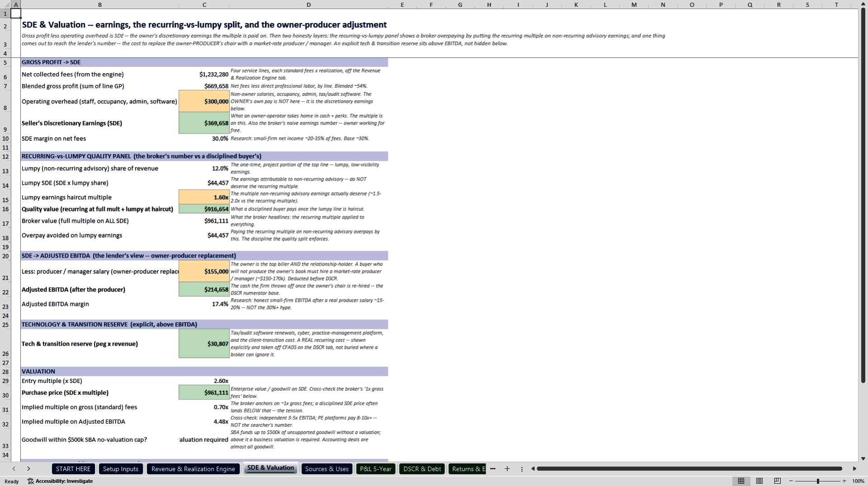The width and height of the screenshot is (868, 486).
Task: Select the 2.60x entry multiple cell
Action: [x=204, y=380]
